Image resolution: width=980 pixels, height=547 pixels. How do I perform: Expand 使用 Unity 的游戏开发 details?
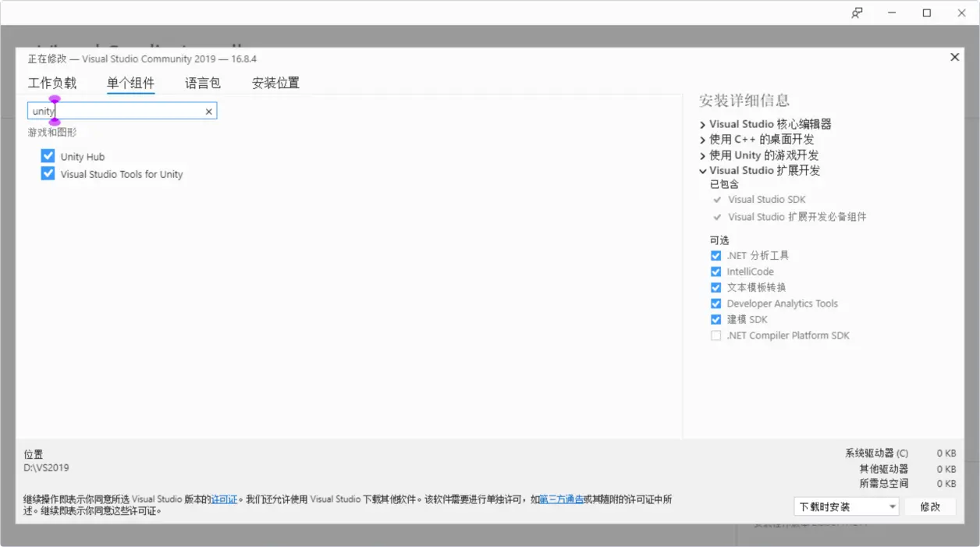point(703,156)
